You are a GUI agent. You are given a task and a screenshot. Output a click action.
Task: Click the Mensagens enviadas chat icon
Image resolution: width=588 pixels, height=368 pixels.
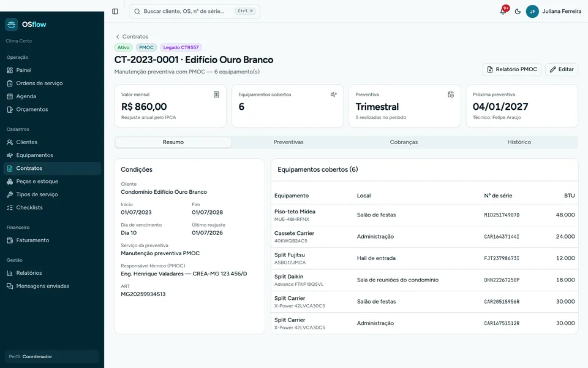(x=10, y=286)
